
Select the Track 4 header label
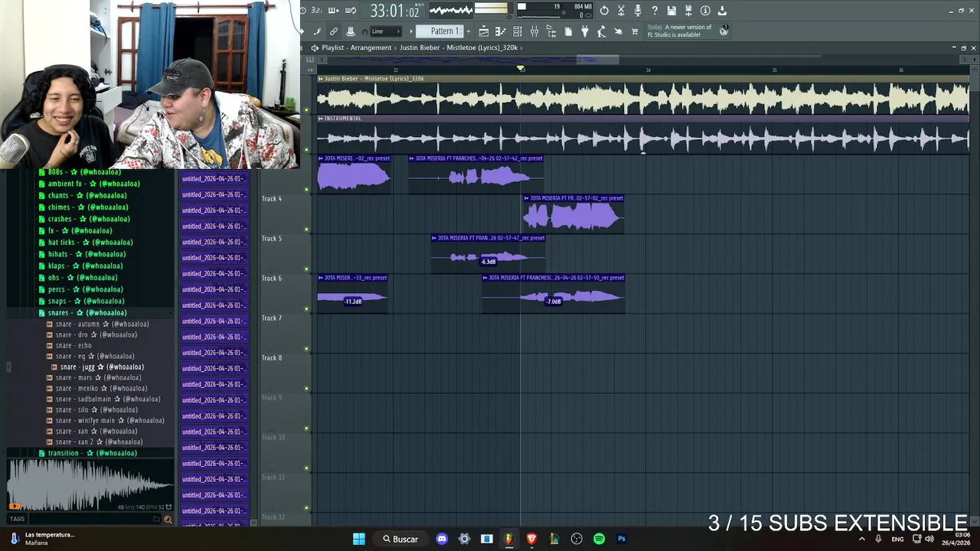pos(272,199)
